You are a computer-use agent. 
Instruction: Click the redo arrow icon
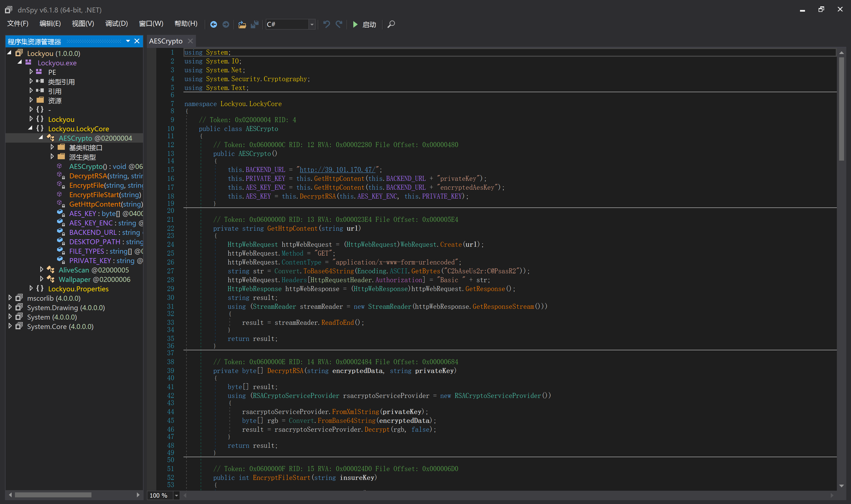click(x=339, y=24)
